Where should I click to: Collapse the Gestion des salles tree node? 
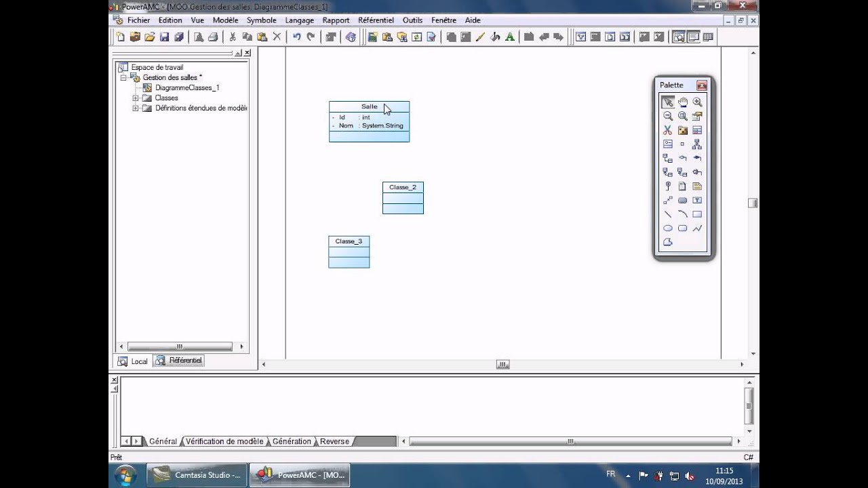123,78
